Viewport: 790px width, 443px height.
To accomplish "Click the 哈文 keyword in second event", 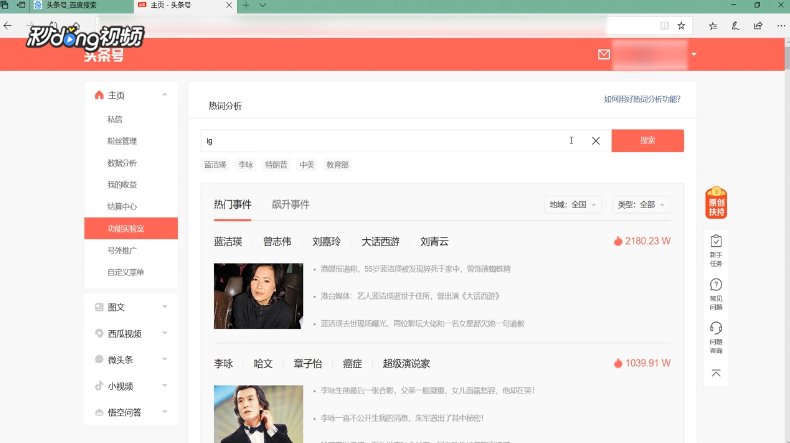I will point(263,364).
